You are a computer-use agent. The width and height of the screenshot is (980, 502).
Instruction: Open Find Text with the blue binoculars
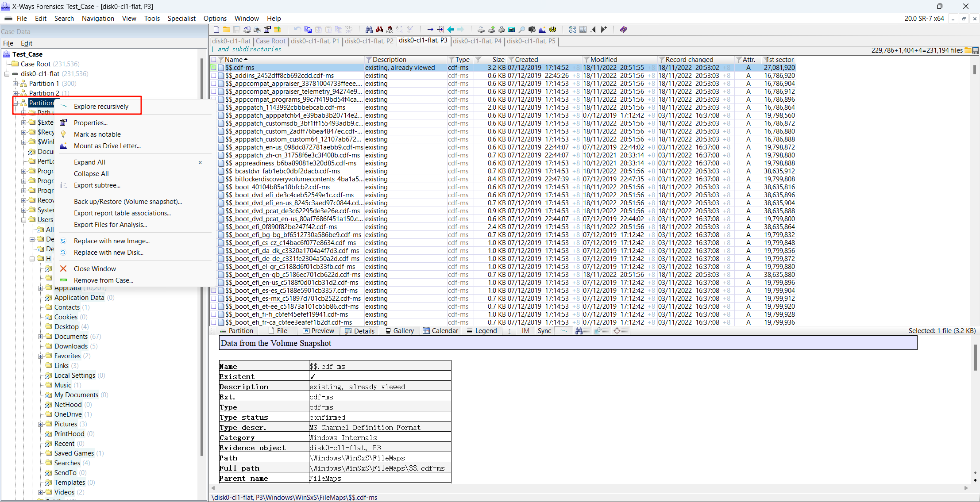point(369,30)
